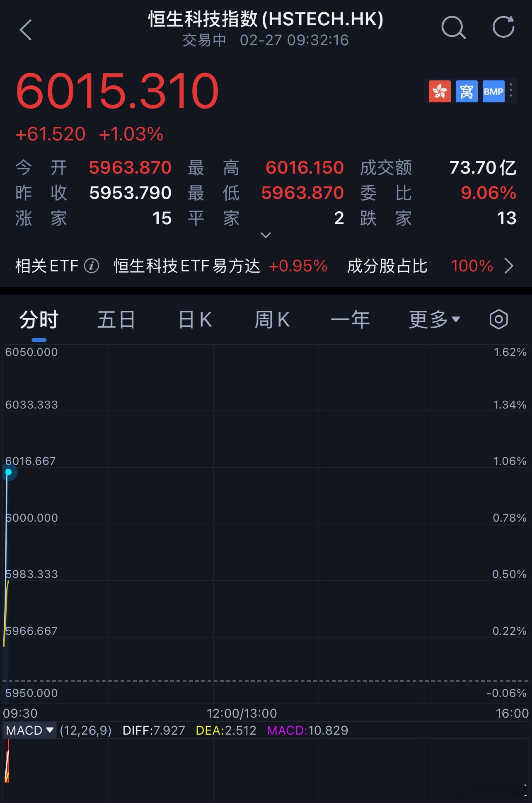
Task: Tap the 6000.000 axis label
Action: 31,518
